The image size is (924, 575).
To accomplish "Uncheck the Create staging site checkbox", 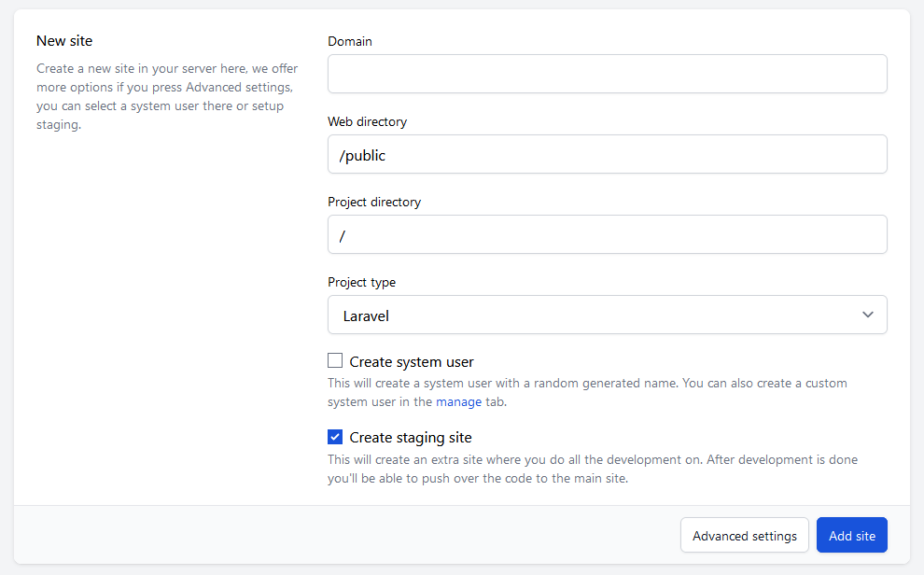I will [335, 437].
